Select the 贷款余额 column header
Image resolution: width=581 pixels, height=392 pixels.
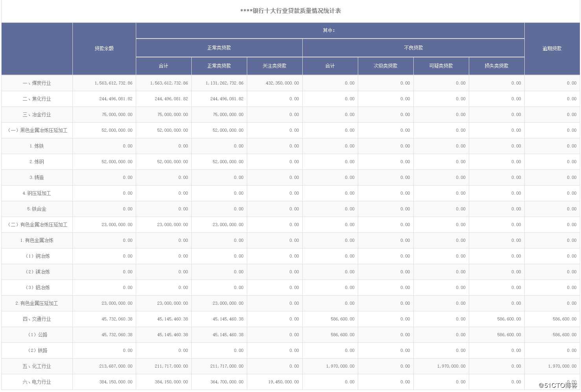104,48
